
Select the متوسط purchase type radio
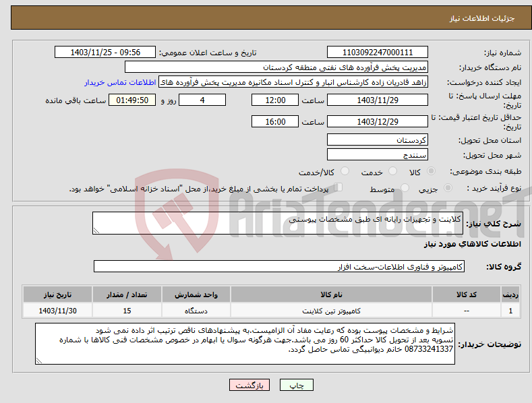pos(405,188)
